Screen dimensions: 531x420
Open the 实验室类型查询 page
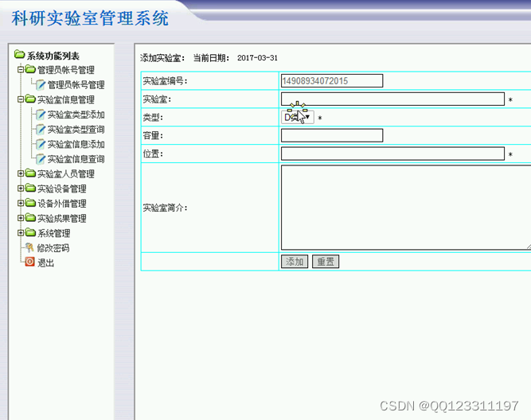click(x=76, y=130)
